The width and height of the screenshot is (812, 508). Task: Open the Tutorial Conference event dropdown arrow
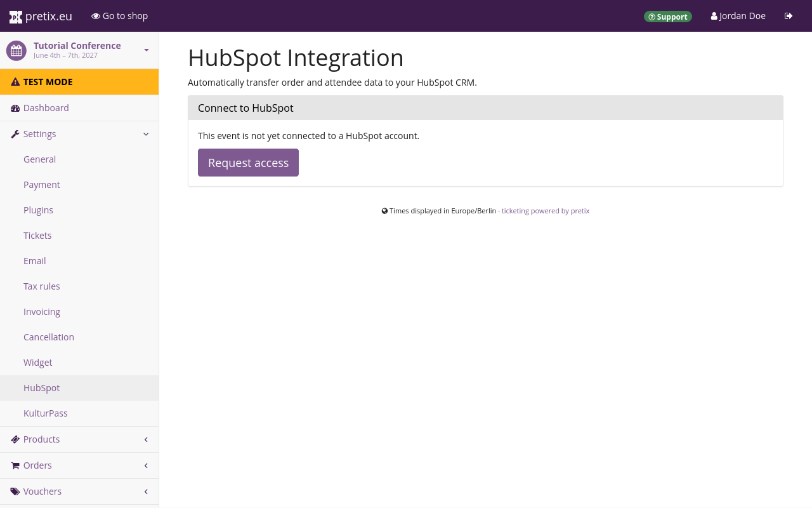coord(147,50)
